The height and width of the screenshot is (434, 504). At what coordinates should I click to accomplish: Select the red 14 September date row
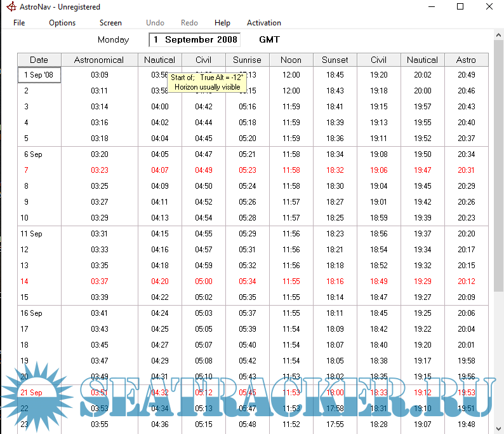[27, 281]
